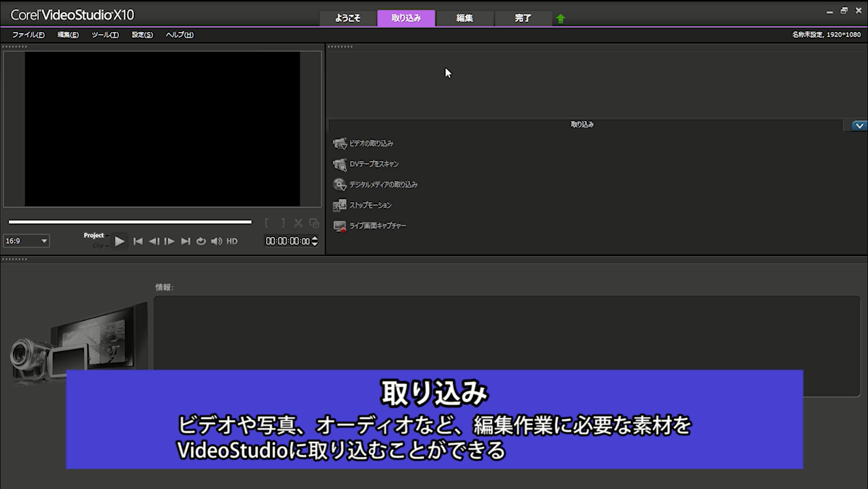Click the green upgrade arrow button
The width and height of the screenshot is (868, 489).
pyautogui.click(x=561, y=18)
